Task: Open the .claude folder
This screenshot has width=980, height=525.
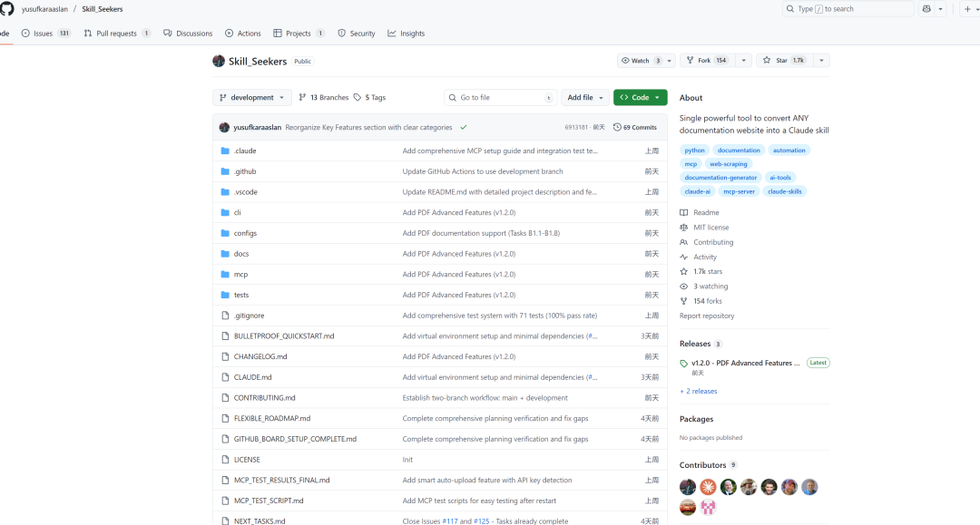Action: tap(245, 151)
